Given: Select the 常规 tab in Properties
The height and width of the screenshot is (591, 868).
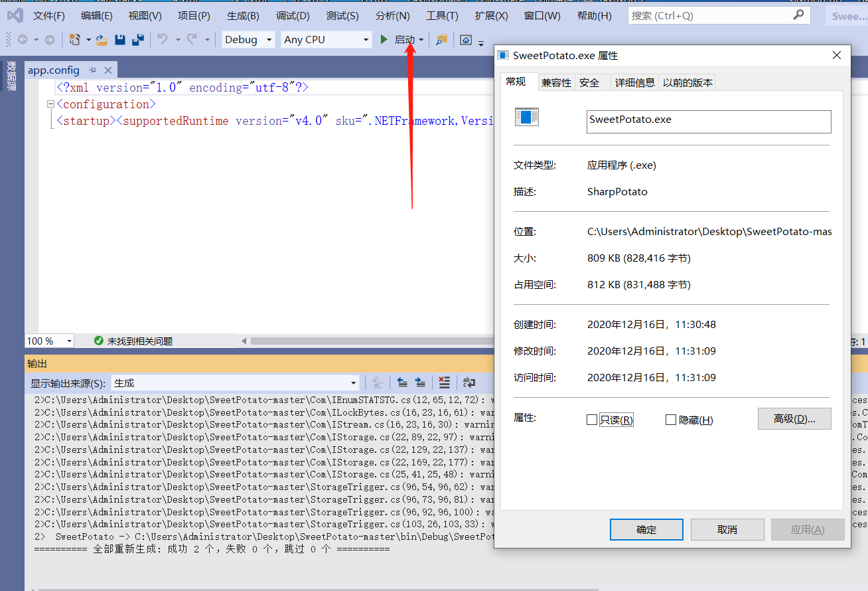Looking at the screenshot, I should (x=516, y=81).
